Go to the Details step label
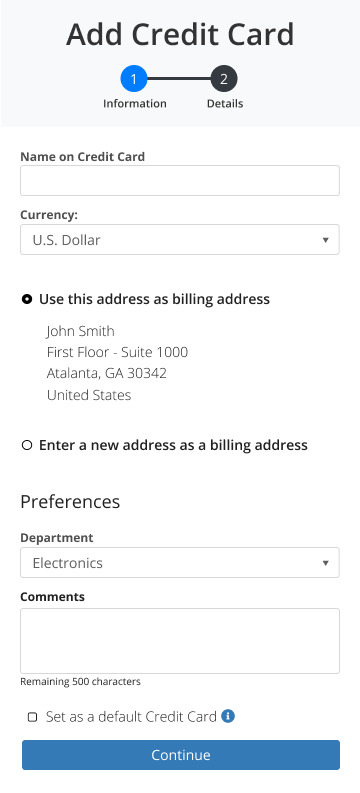360x793 pixels. (225, 103)
